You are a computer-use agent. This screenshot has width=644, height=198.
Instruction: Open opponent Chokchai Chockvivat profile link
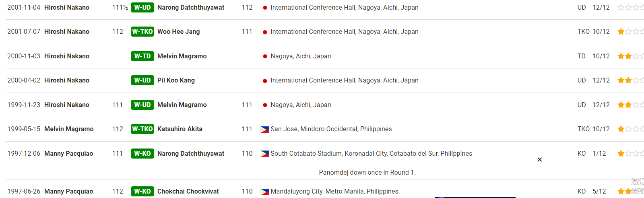[x=188, y=191]
